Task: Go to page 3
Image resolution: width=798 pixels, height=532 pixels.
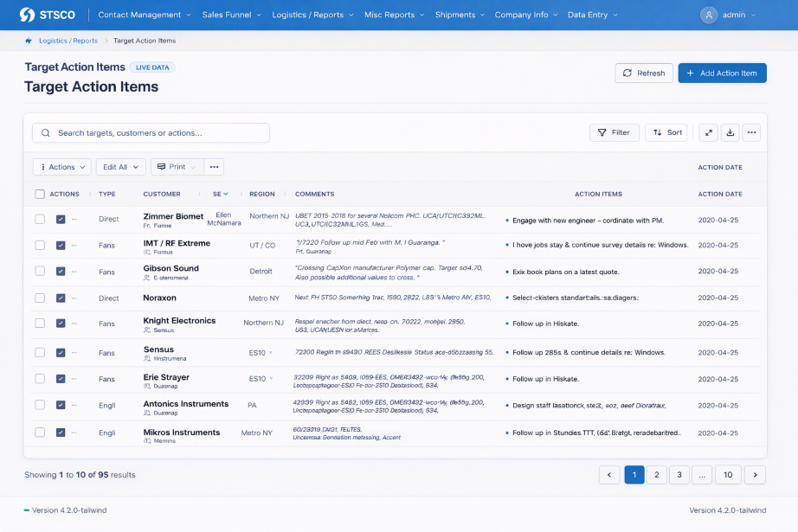Action: point(679,475)
